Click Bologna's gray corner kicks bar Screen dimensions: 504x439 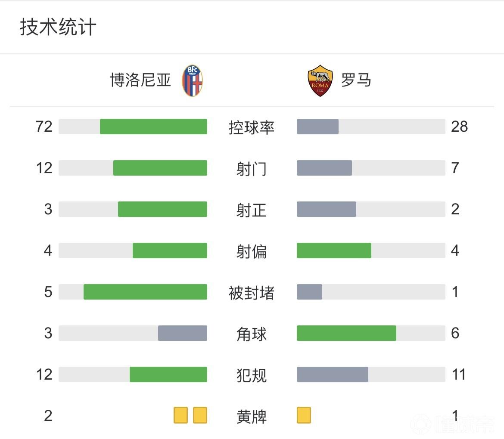[183, 333]
